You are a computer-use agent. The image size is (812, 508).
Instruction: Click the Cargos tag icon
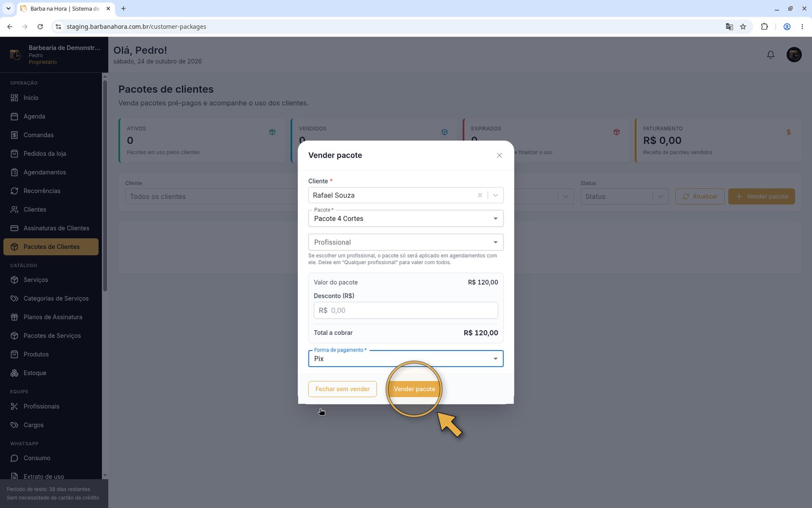14,425
